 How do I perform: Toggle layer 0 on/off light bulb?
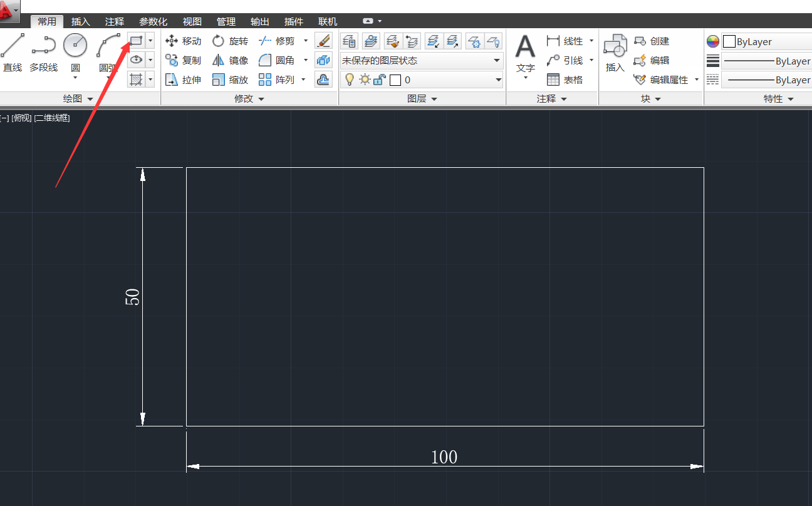(350, 80)
